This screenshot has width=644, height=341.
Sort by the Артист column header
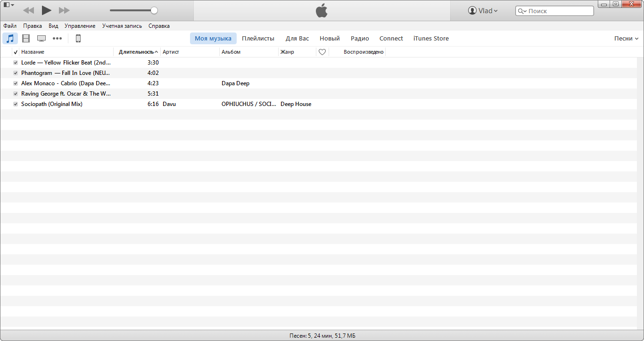(190, 52)
